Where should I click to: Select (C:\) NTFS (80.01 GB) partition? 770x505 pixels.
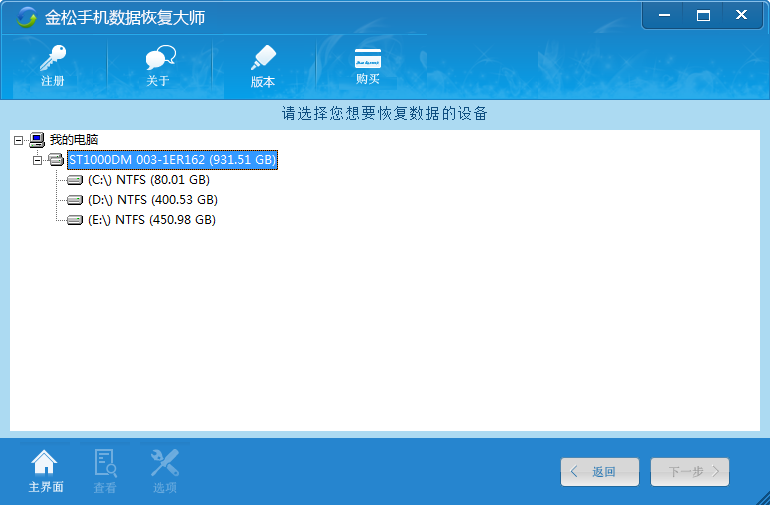(149, 180)
